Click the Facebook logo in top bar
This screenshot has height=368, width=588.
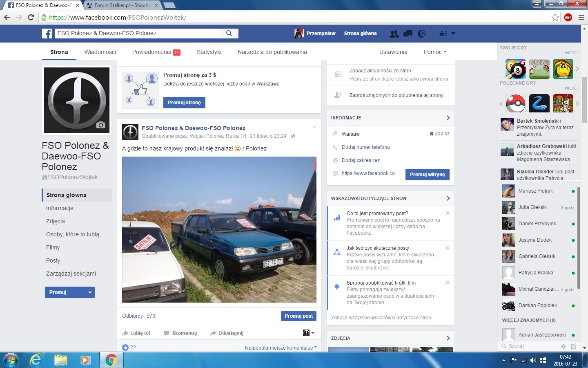(47, 34)
